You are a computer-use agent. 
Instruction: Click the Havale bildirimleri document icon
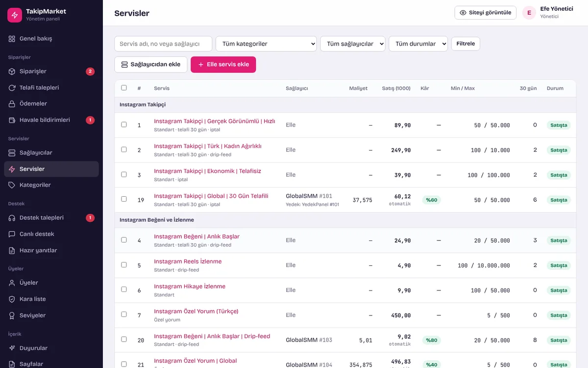point(12,120)
